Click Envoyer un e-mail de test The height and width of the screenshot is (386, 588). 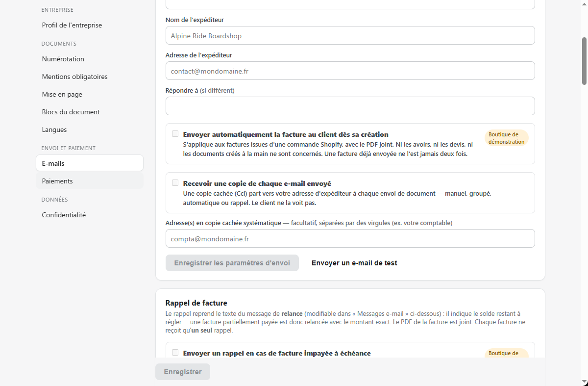(354, 263)
